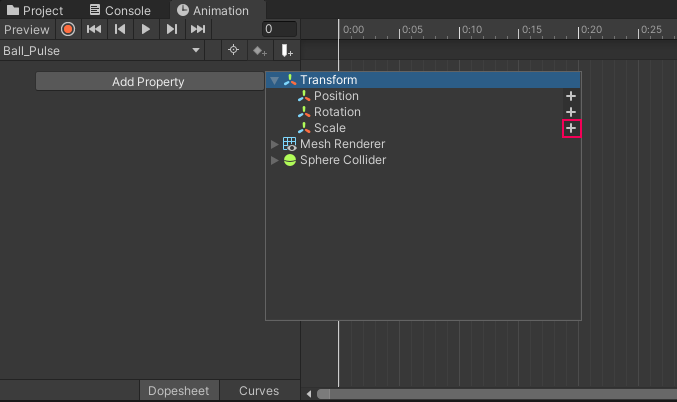Jump to the first keyframe

point(94,29)
